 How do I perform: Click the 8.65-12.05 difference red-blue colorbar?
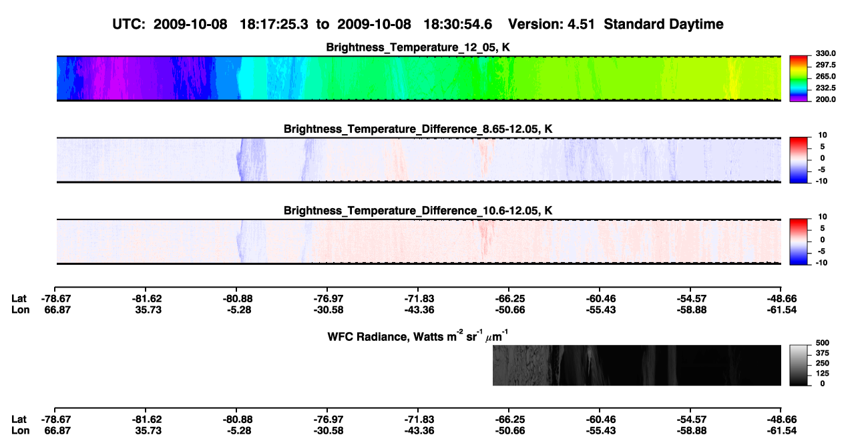[x=799, y=159]
